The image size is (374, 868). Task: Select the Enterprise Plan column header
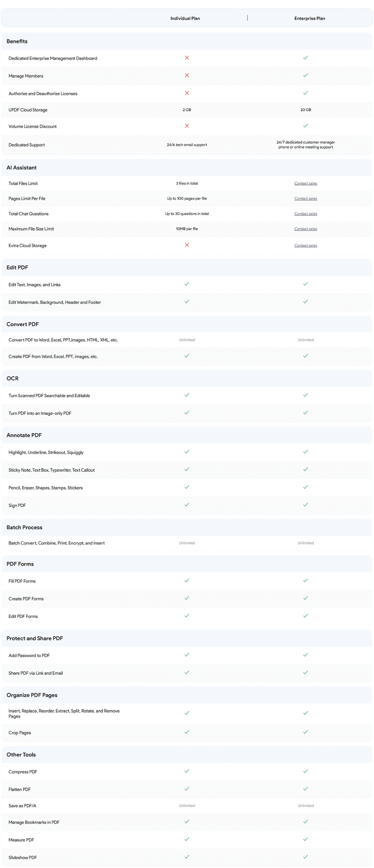310,18
